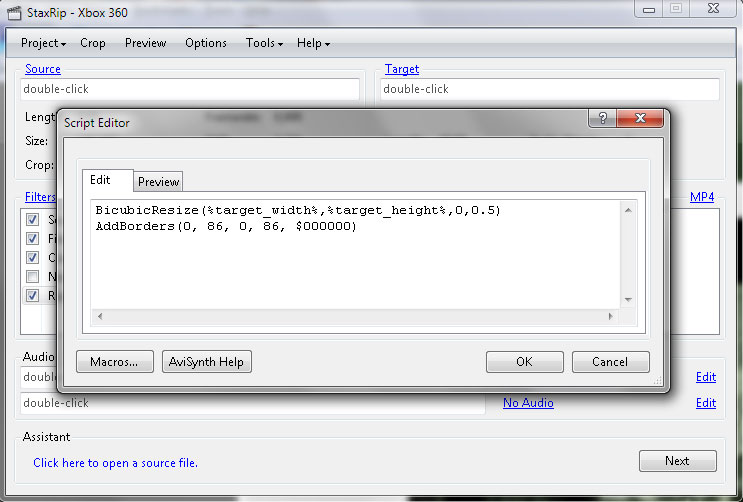Minimize the StaxRip window
Image resolution: width=743 pixels, height=502 pixels.
point(649,9)
